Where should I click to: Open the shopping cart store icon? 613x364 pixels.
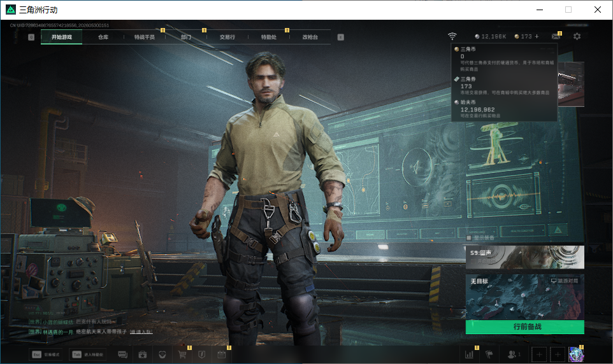pyautogui.click(x=182, y=354)
